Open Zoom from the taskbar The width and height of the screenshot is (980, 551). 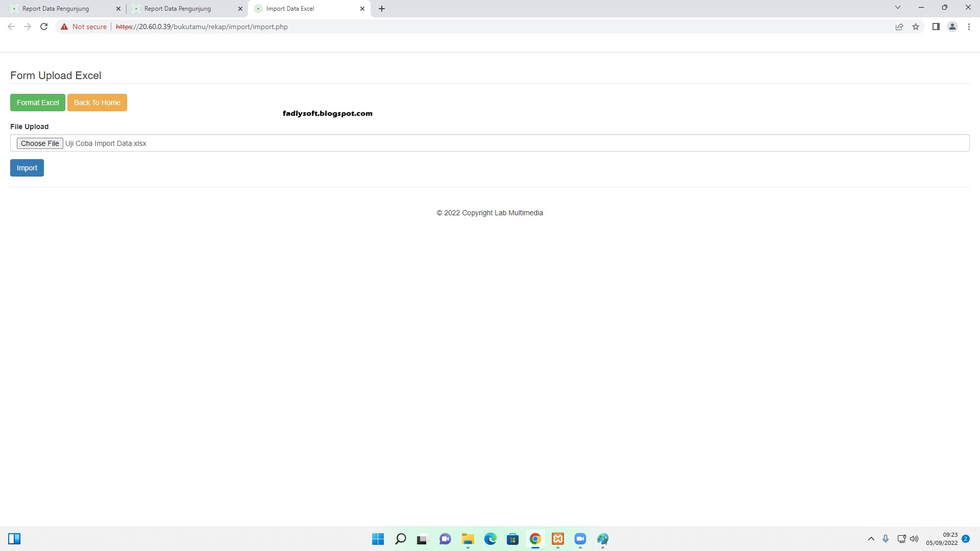point(580,539)
